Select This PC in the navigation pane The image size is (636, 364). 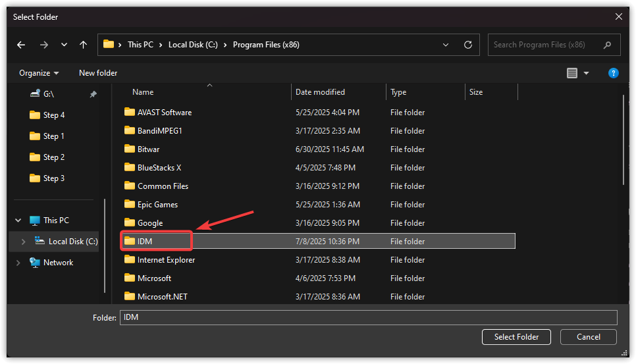[x=56, y=221]
